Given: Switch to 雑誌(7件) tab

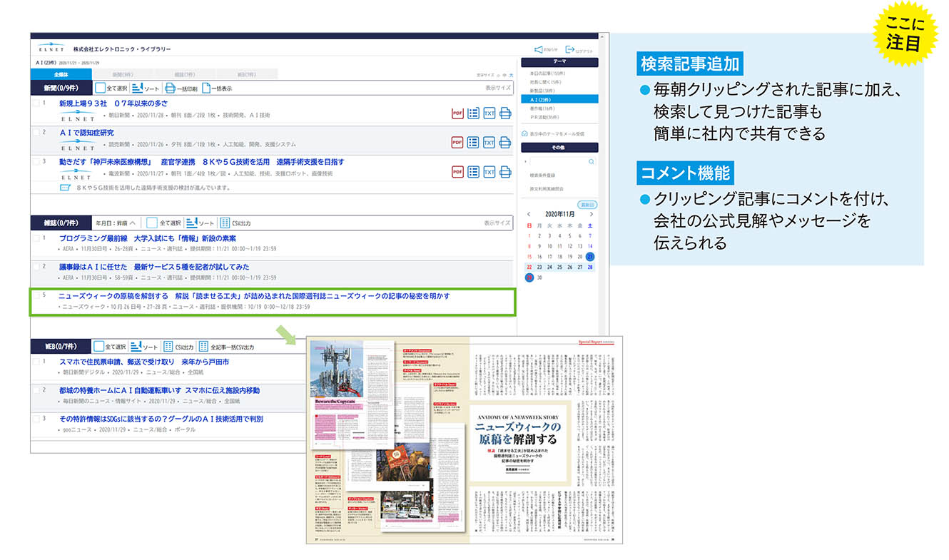Looking at the screenshot, I should tap(185, 73).
